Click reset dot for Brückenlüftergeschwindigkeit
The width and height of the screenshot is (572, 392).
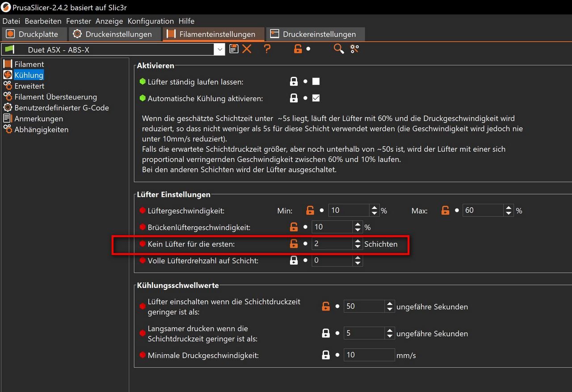coord(305,227)
